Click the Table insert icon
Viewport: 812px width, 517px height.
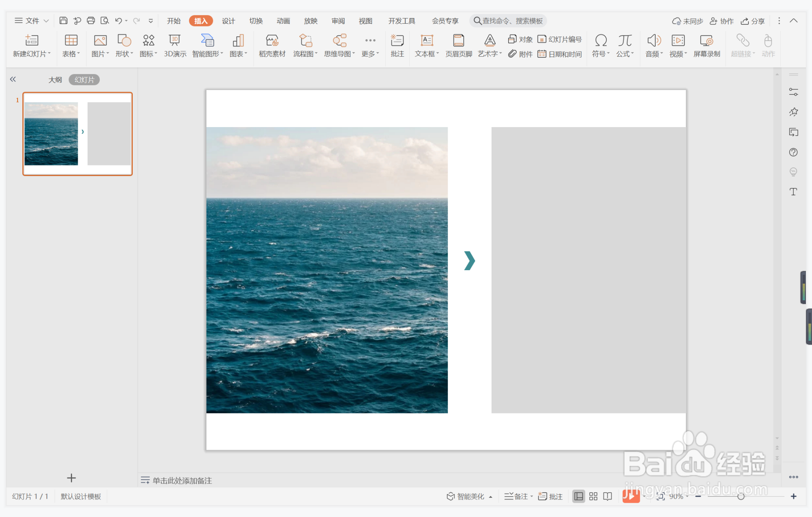pos(71,40)
